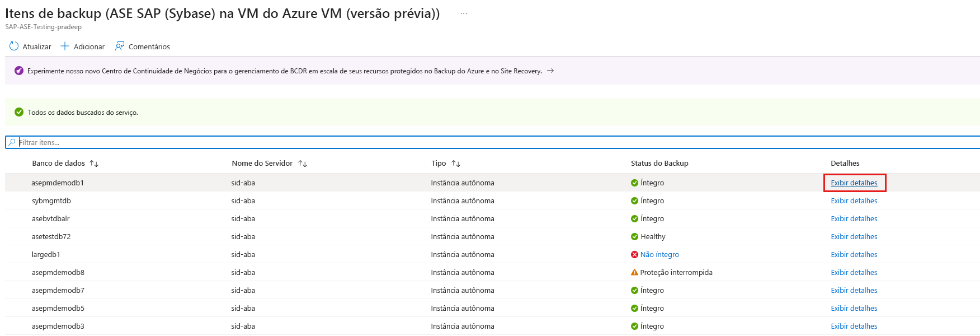Click the Não íntegro status link
This screenshot has width=980, height=336.
pos(659,254)
